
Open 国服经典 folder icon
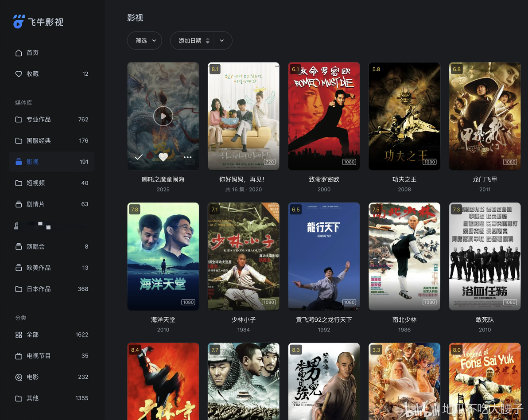[x=19, y=141]
